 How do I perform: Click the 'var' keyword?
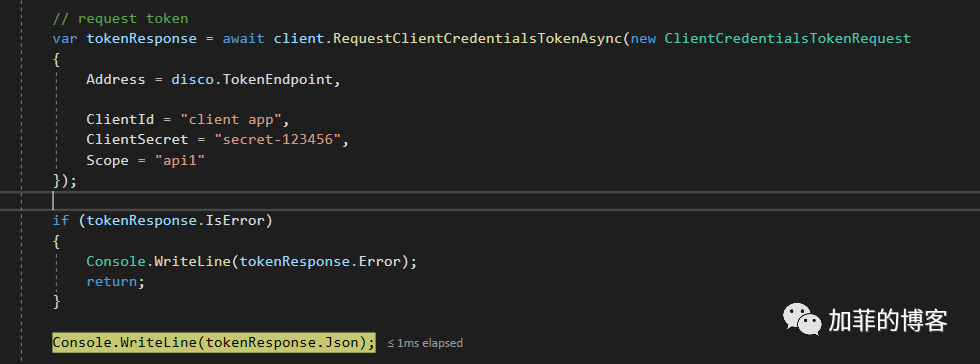tap(65, 38)
